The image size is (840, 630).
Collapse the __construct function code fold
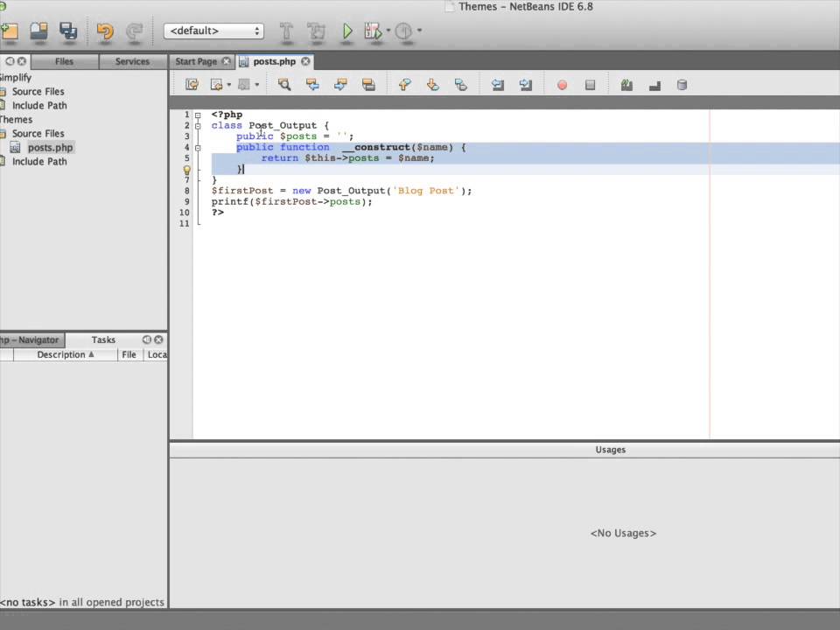pyautogui.click(x=198, y=148)
